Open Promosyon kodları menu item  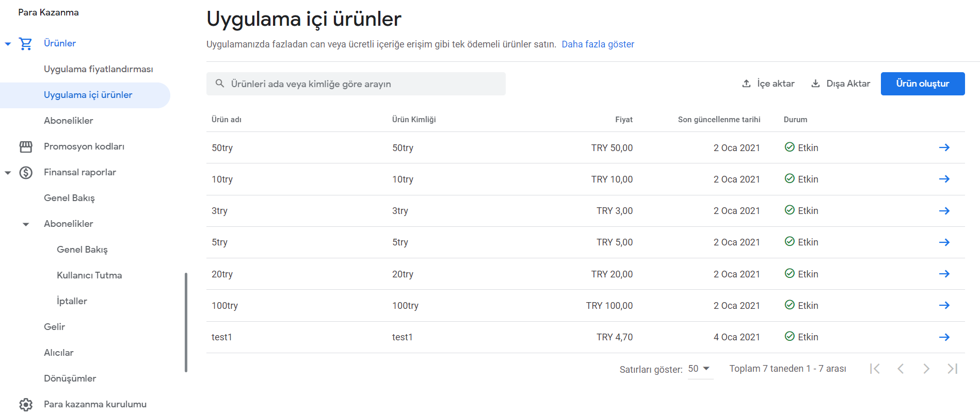pos(84,146)
